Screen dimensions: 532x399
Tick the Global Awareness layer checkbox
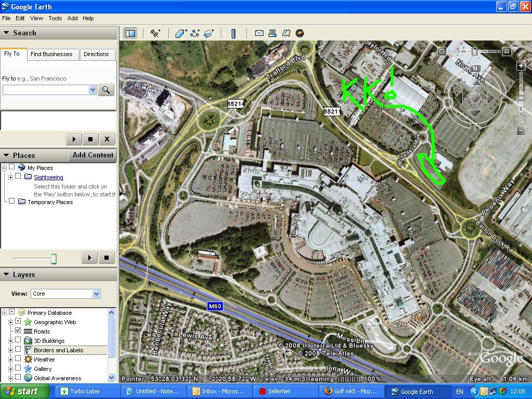click(18, 377)
